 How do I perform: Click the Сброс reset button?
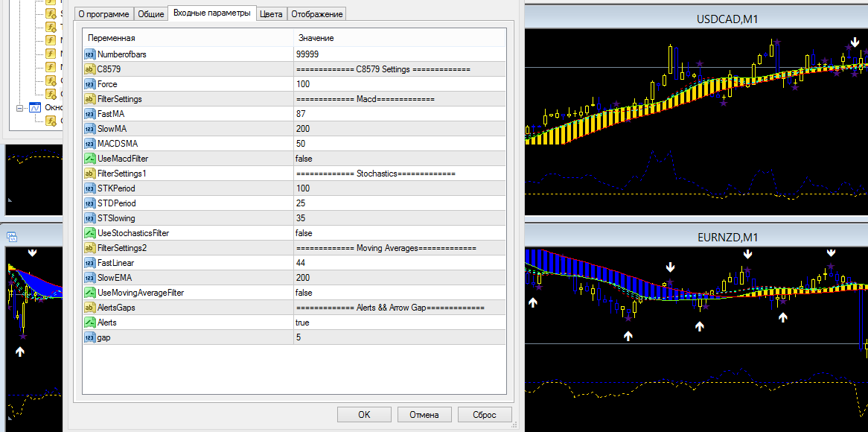(485, 415)
